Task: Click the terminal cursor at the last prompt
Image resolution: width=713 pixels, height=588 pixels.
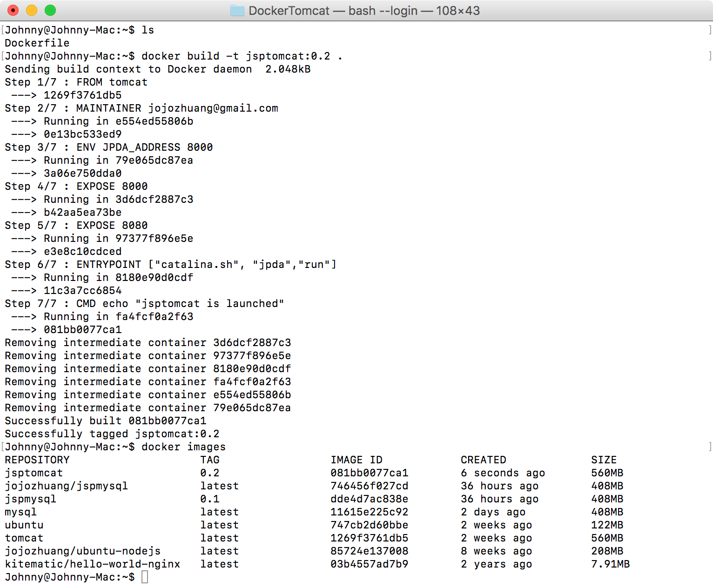Action: pos(145,577)
